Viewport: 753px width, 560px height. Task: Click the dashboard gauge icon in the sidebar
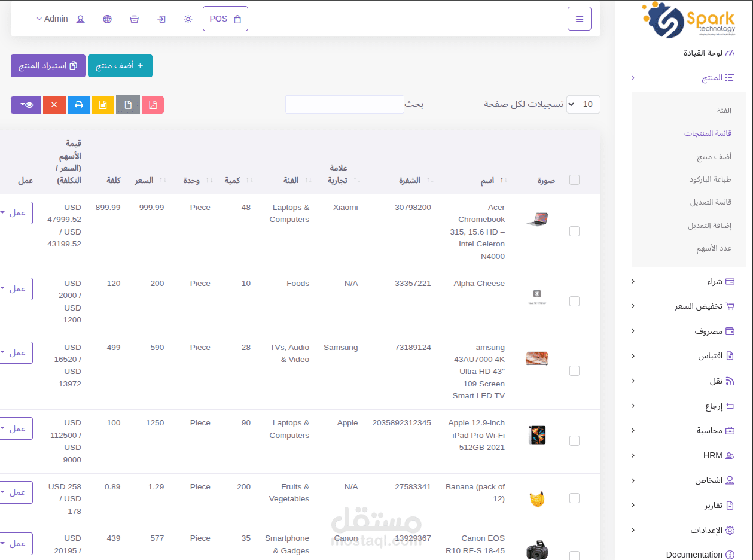[730, 53]
